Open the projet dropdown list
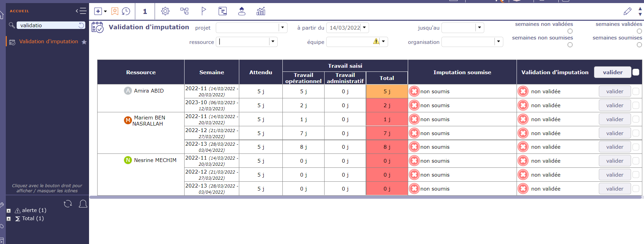The image size is (644, 244). click(282, 28)
